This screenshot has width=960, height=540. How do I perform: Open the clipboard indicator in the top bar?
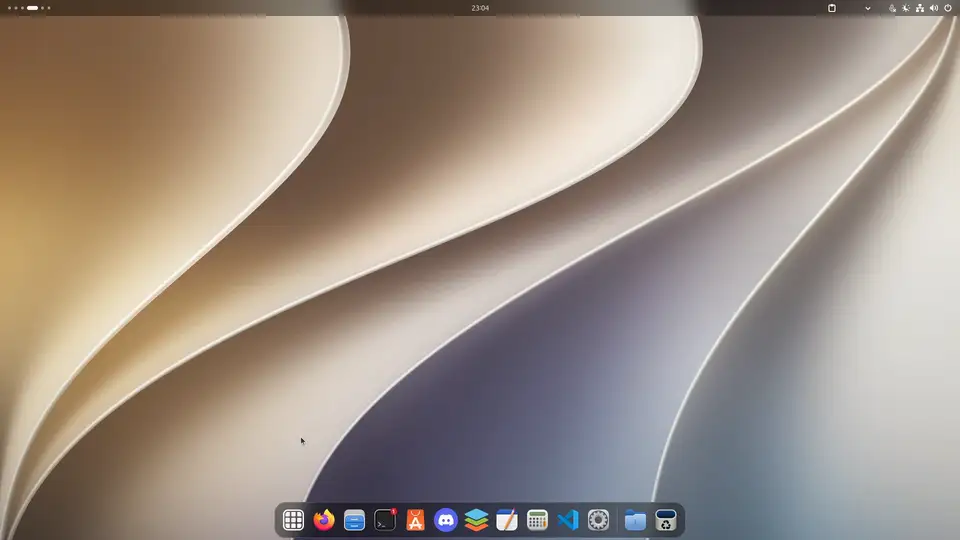coord(832,8)
